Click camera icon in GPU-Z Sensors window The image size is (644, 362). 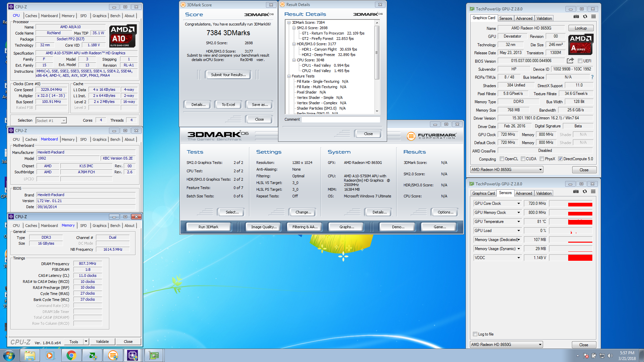click(x=576, y=191)
